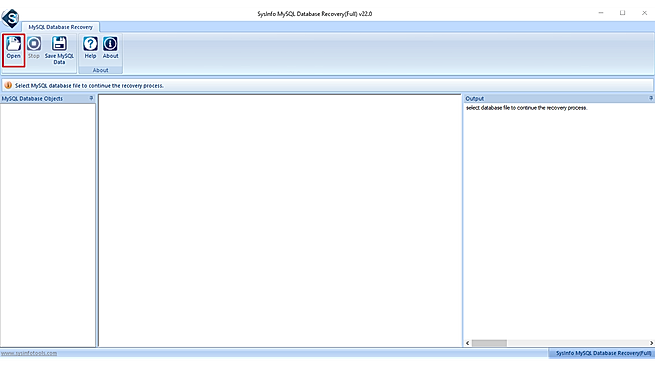Image resolution: width=655 pixels, height=368 pixels.
Task: Show the About information icon
Action: (110, 48)
